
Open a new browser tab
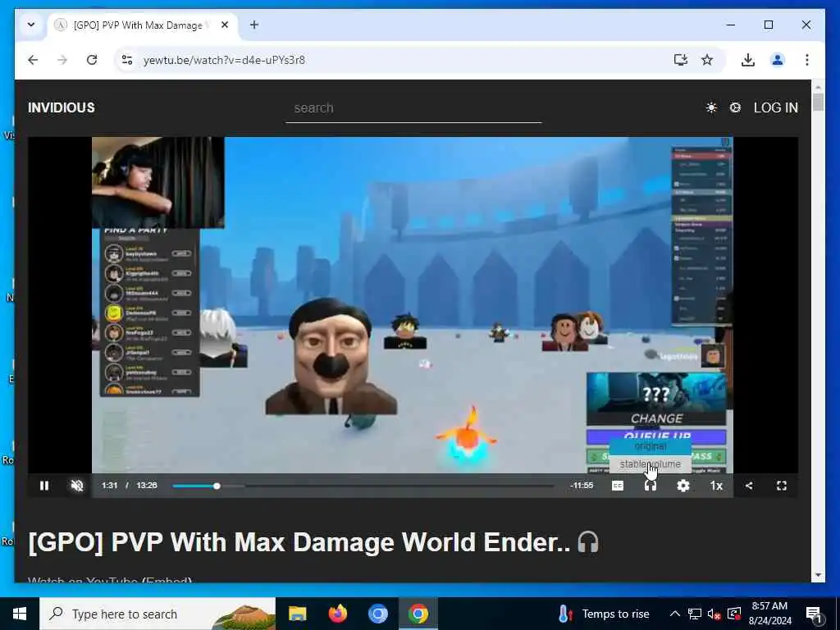pos(254,25)
